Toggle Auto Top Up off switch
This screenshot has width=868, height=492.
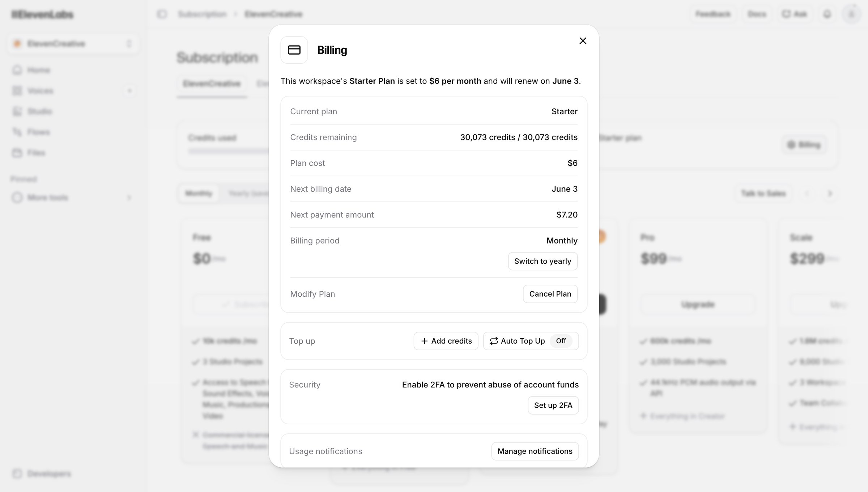click(561, 341)
